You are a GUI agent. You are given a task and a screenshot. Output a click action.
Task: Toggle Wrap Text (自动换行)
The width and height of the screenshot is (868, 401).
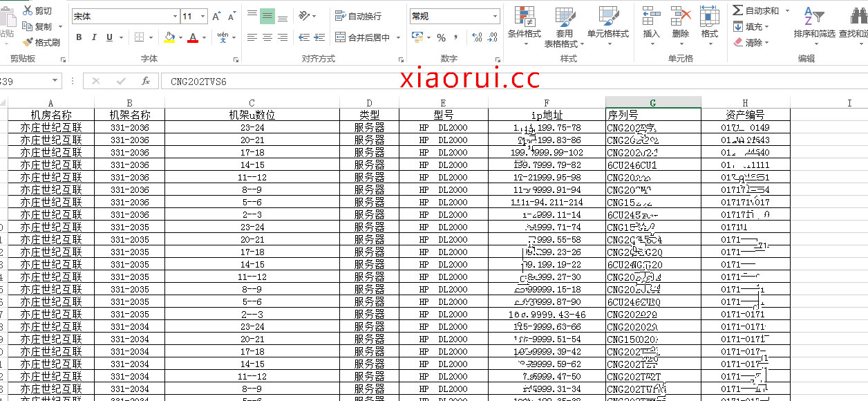tap(358, 16)
